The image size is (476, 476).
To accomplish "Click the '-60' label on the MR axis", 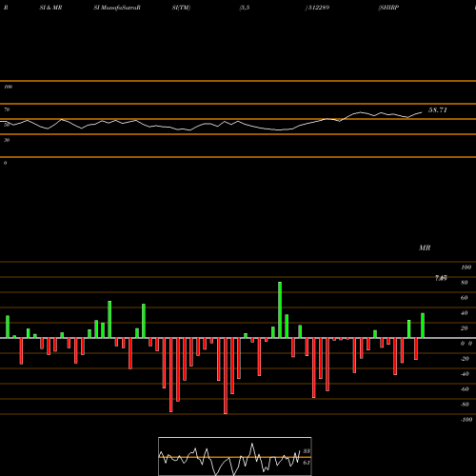I will (x=465, y=389).
